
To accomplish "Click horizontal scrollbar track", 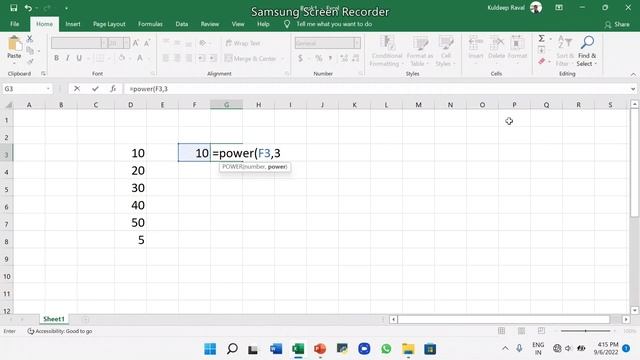I will (504, 319).
